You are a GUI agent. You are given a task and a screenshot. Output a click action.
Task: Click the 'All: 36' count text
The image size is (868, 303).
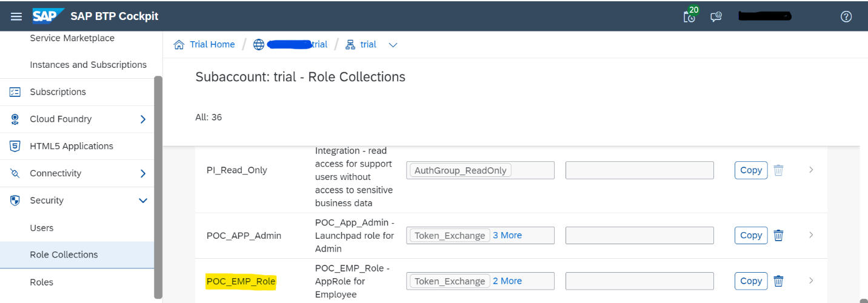[209, 117]
